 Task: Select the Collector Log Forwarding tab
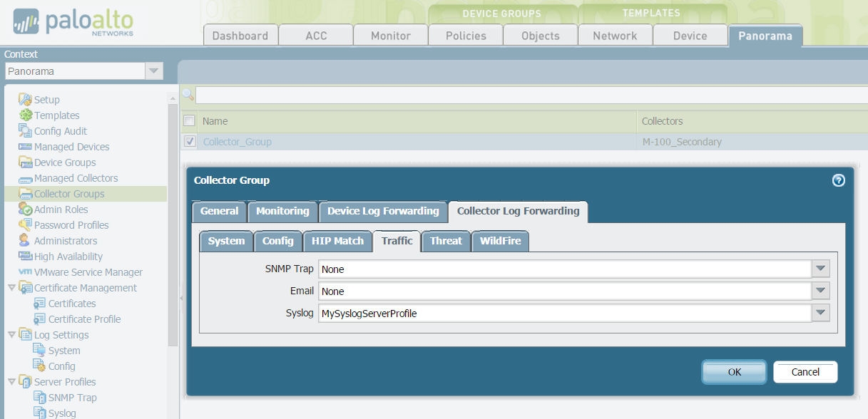pyautogui.click(x=519, y=212)
